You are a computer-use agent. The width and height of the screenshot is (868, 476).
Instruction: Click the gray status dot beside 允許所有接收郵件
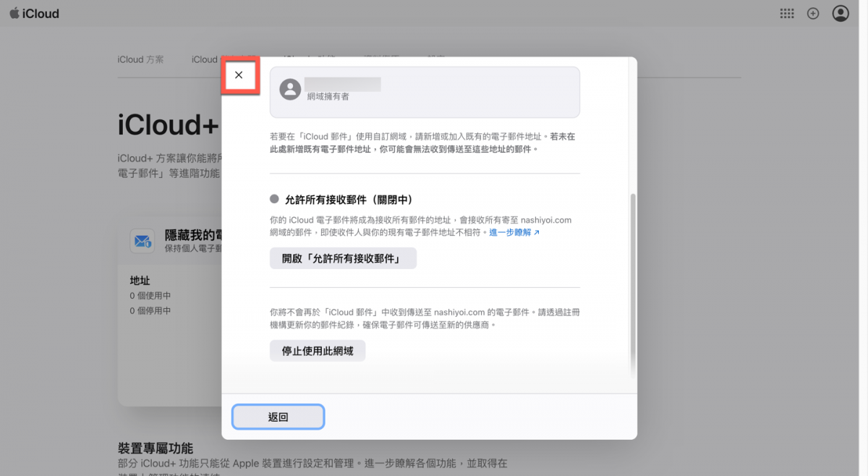coord(274,199)
